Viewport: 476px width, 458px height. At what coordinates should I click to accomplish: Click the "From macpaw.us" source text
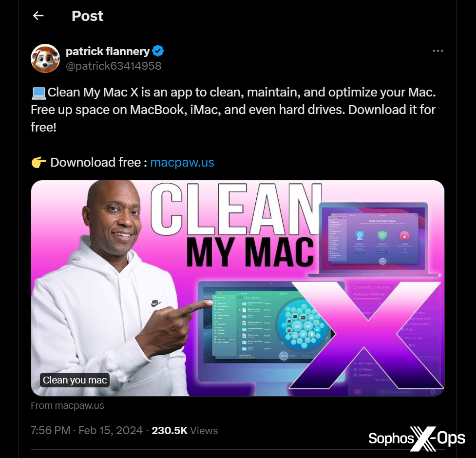click(x=67, y=405)
